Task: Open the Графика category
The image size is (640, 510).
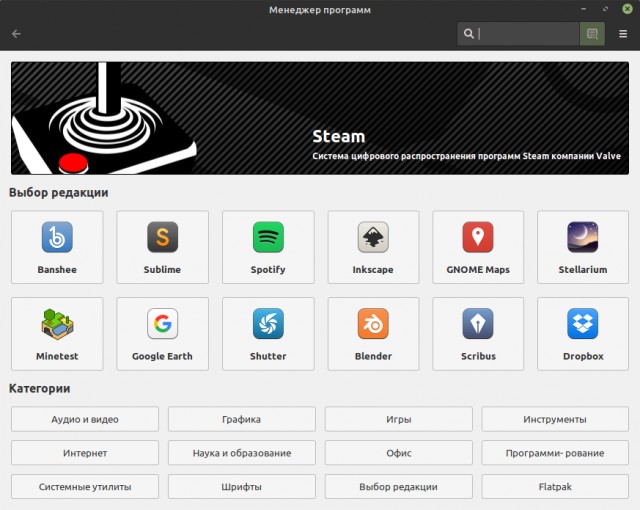Action: (242, 419)
